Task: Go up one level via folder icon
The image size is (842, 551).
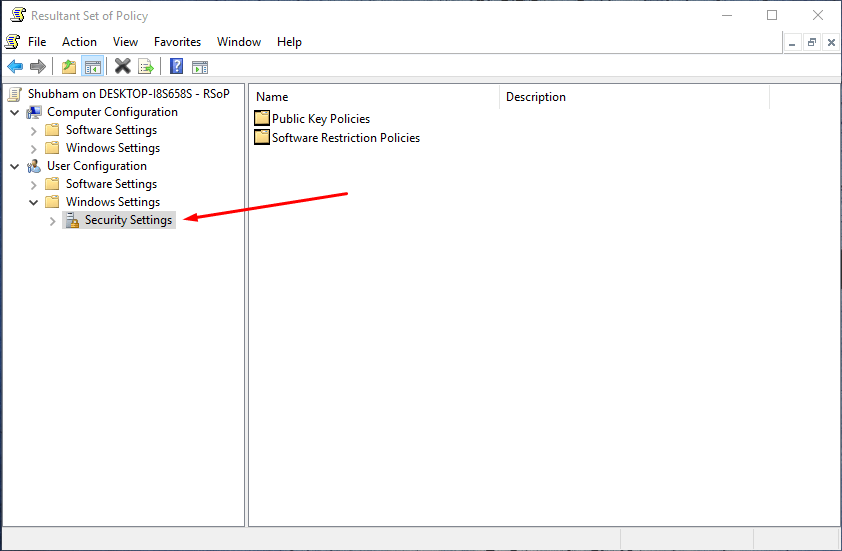Action: coord(69,67)
